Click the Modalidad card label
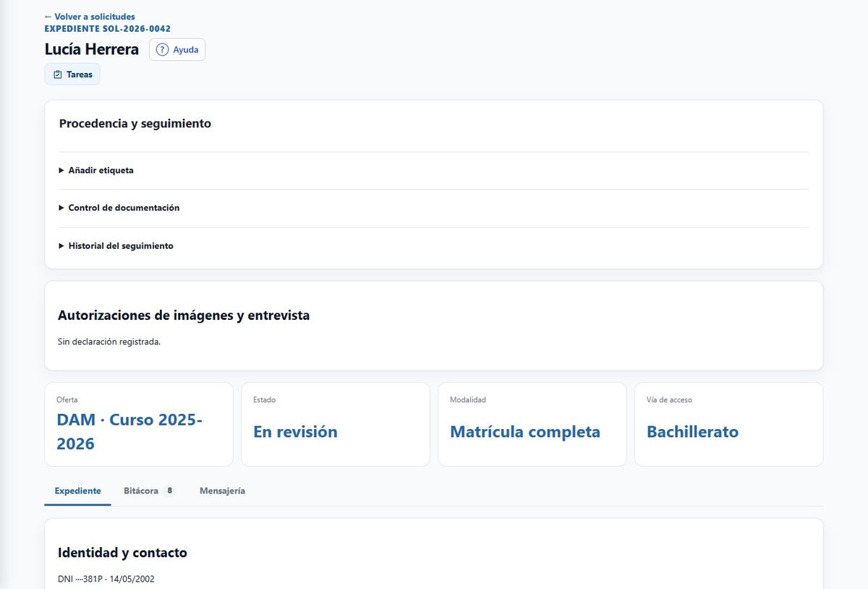Viewport: 868px width, 589px height. pyautogui.click(x=468, y=399)
